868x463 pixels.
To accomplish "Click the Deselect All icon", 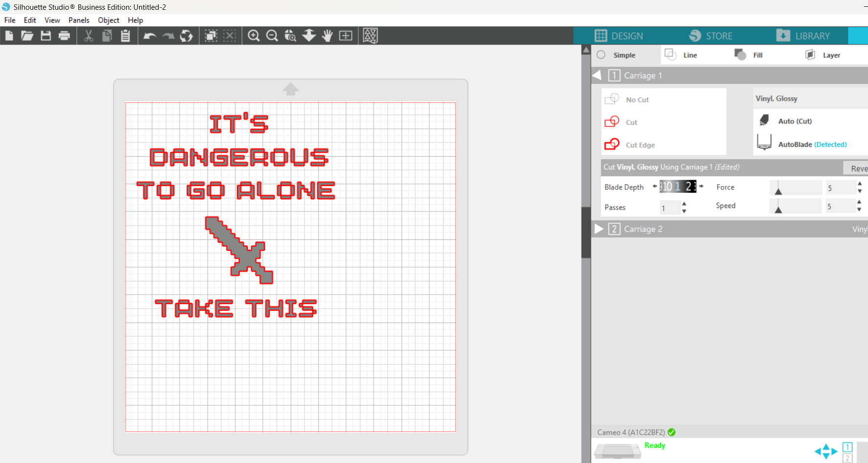I will tap(230, 36).
